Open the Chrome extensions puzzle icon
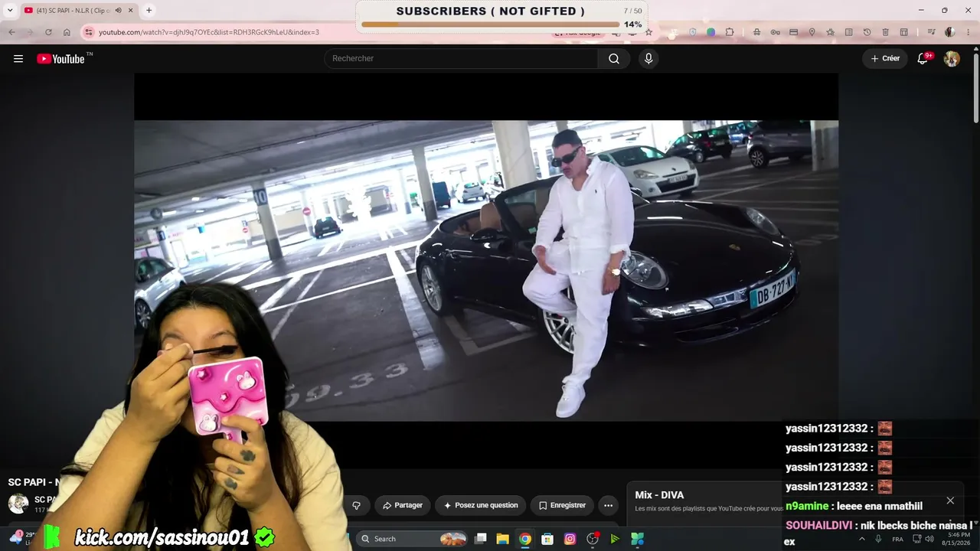Screen dimensions: 980x551 point(730,32)
